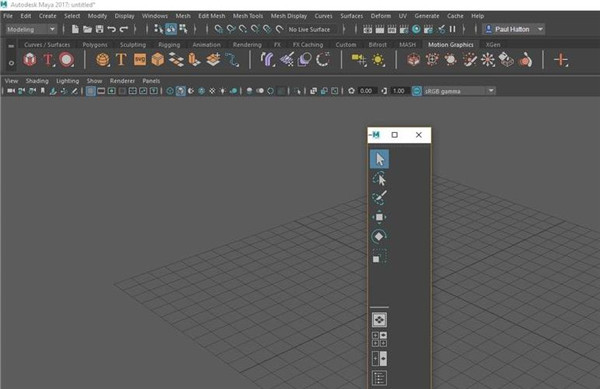
Task: Switch to the MASH shelf tab
Action: tap(407, 45)
